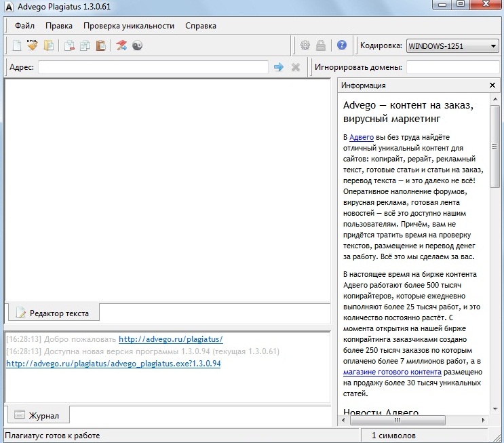Open the Справка menu

[200, 26]
